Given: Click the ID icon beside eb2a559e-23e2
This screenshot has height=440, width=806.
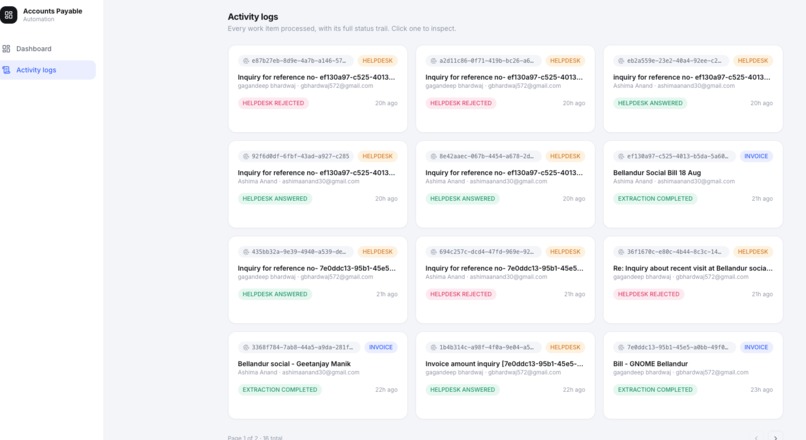Looking at the screenshot, I should coord(621,61).
